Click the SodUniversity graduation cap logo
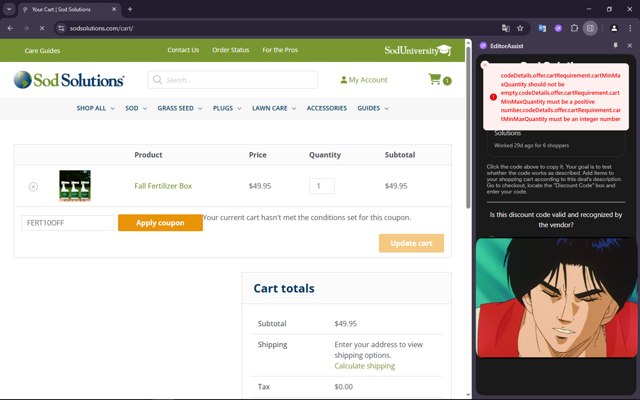Image resolution: width=640 pixels, height=400 pixels. click(418, 50)
